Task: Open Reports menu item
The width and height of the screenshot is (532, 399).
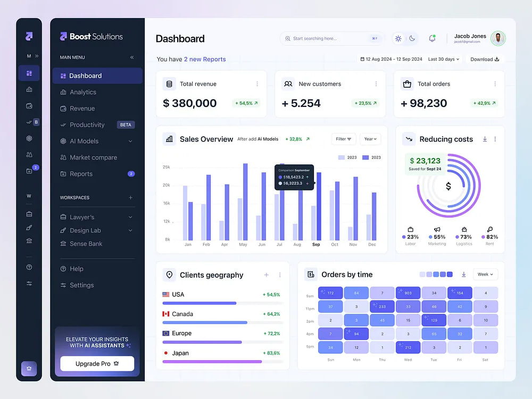Action: 97,174
